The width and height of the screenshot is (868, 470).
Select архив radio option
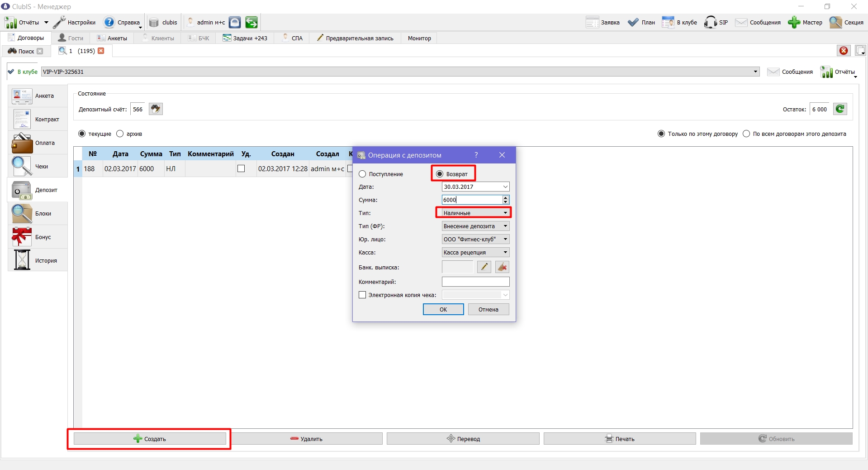point(120,134)
